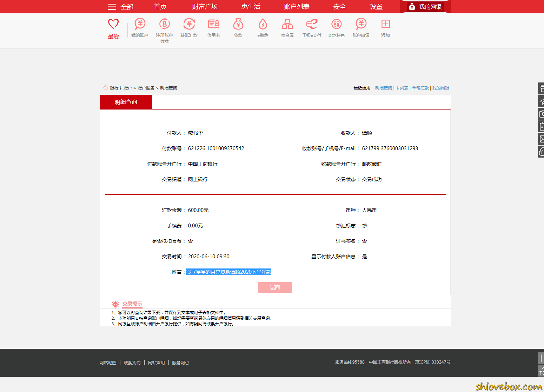Open 我的网银 tab
This screenshot has height=392, width=544.
pos(425,7)
